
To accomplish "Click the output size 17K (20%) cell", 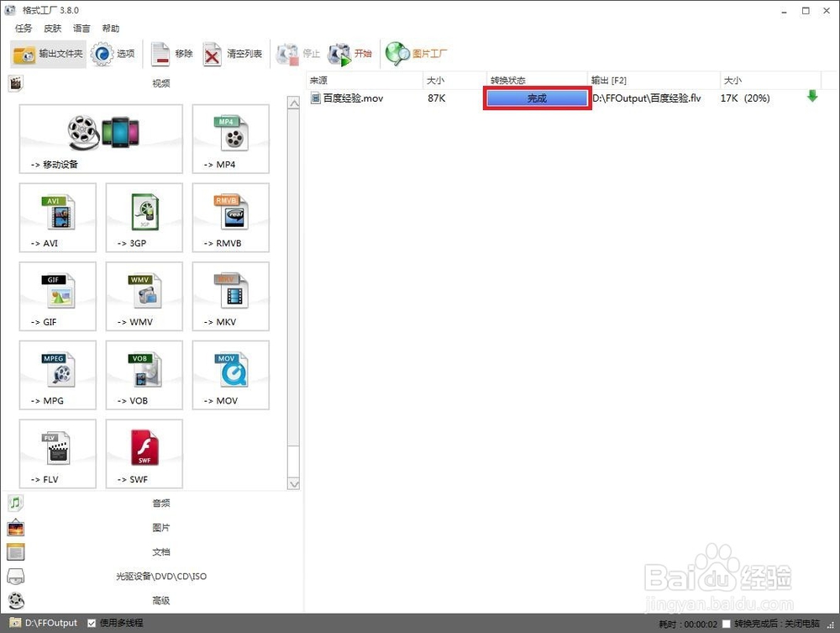I will (x=744, y=98).
